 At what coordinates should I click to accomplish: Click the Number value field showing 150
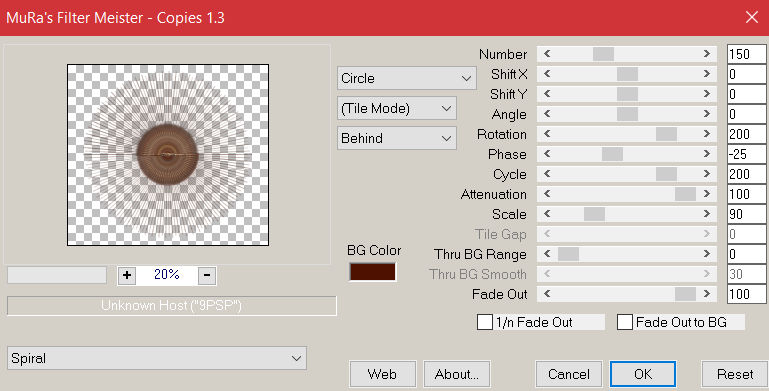pyautogui.click(x=746, y=54)
